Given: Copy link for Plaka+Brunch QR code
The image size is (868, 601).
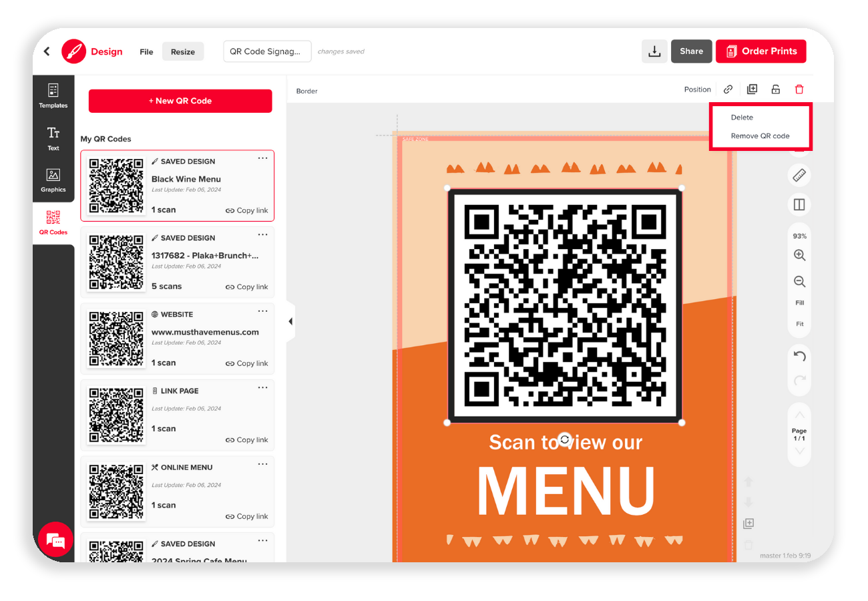Looking at the screenshot, I should (246, 287).
